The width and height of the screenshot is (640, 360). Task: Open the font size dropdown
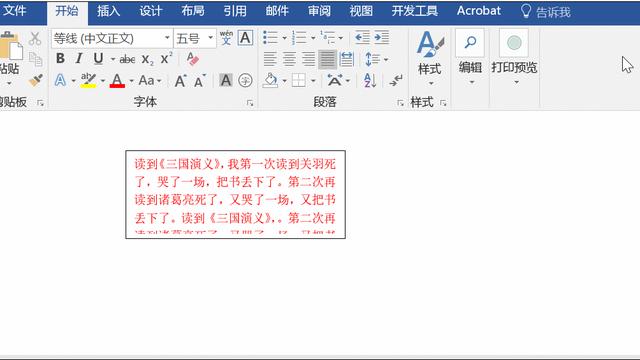tap(210, 38)
